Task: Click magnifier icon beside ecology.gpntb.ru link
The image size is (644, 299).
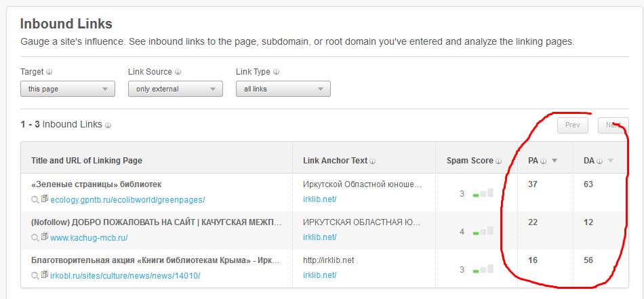Action: 35,199
